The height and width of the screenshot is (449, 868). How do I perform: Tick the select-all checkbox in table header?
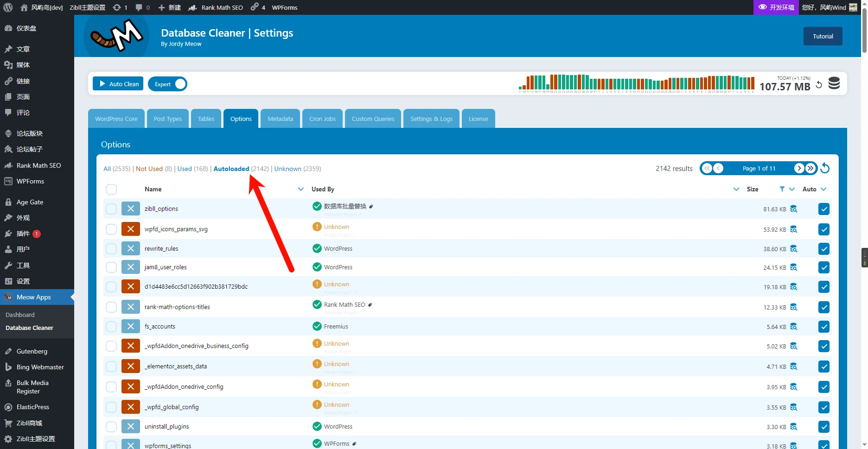click(111, 190)
